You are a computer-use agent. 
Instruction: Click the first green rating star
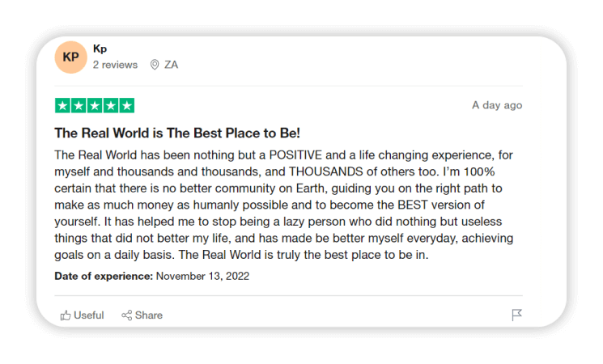62,105
